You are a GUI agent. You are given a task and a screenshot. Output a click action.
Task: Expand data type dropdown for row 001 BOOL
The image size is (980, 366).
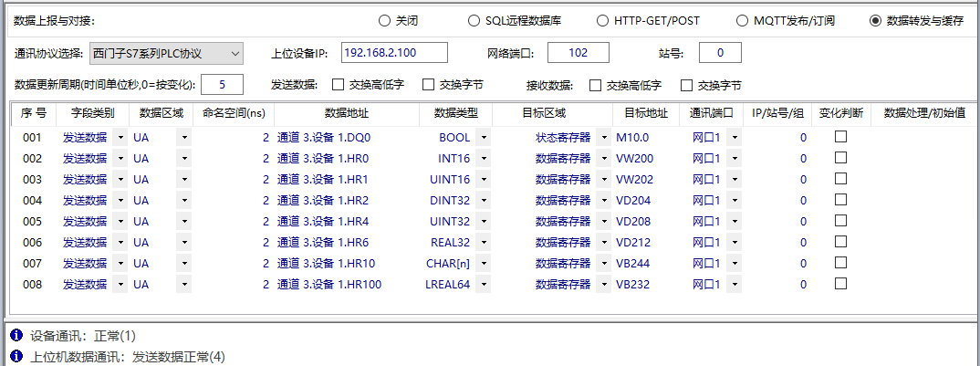483,138
